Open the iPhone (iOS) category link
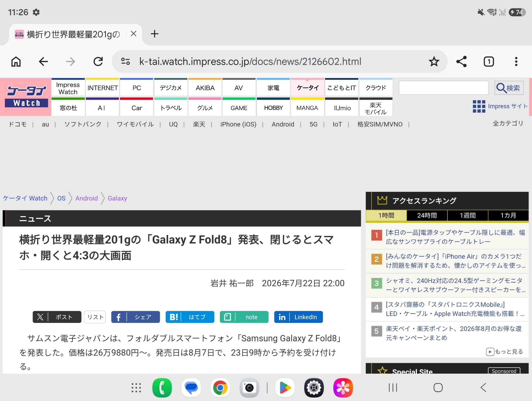 click(x=238, y=124)
